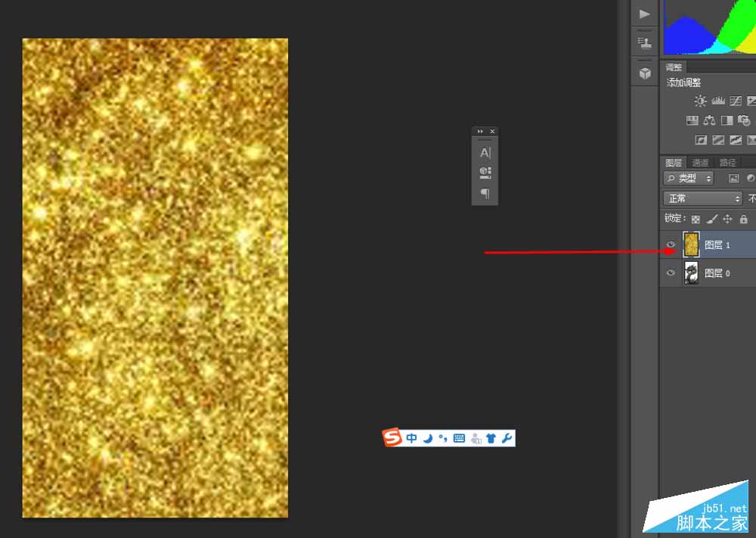Toggle Sogou Chinese/English 中 mode

click(x=411, y=438)
